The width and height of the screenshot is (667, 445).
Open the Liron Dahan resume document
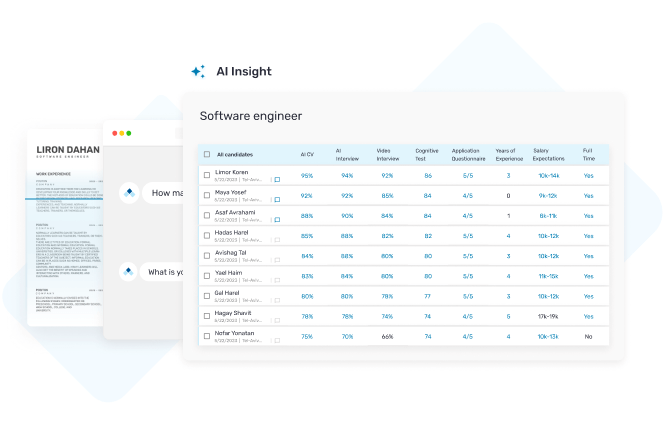coord(65,228)
